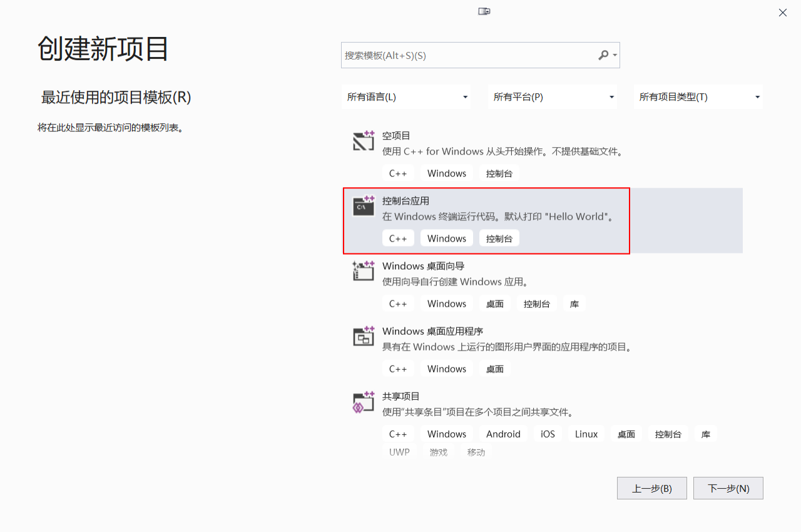Click the 空项目 description about C++ for Windows
Screen dimensions: 801x532
(503, 151)
